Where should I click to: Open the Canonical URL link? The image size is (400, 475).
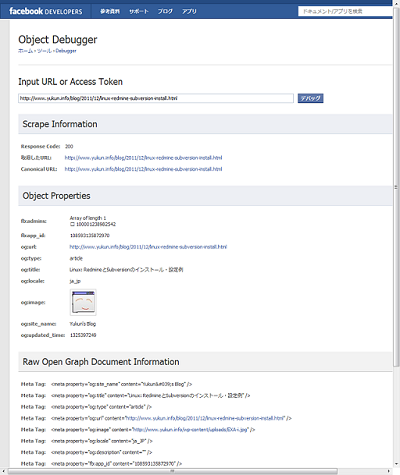[x=143, y=169]
